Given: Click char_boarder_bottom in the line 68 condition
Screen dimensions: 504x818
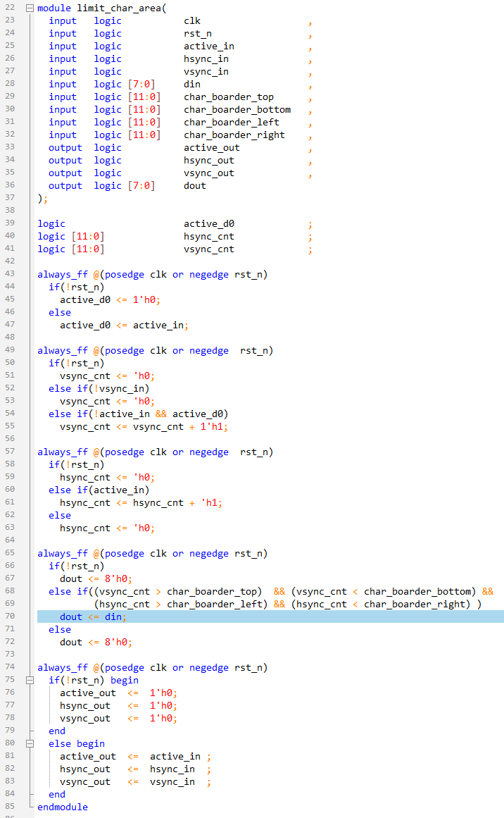Looking at the screenshot, I should point(417,592).
